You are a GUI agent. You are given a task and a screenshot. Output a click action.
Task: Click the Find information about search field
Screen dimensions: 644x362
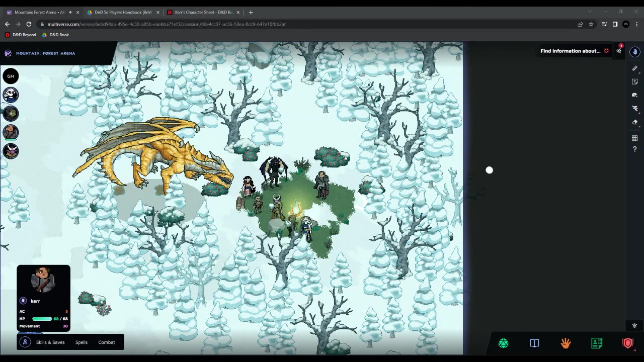pos(571,51)
